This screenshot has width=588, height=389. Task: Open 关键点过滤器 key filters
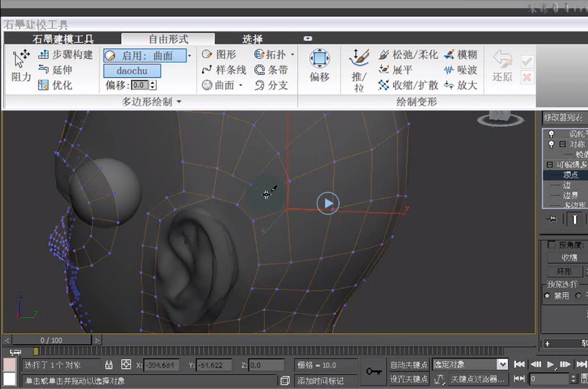(477, 379)
